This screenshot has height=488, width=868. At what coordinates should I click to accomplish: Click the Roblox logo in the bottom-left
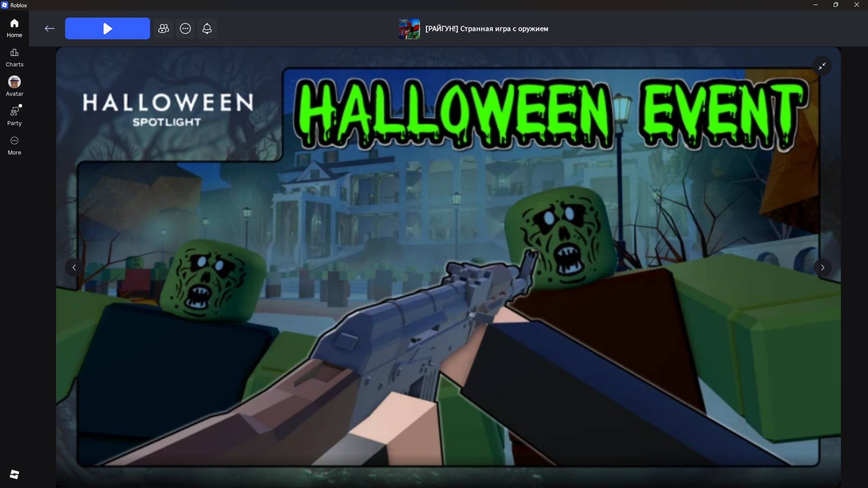pos(14,474)
